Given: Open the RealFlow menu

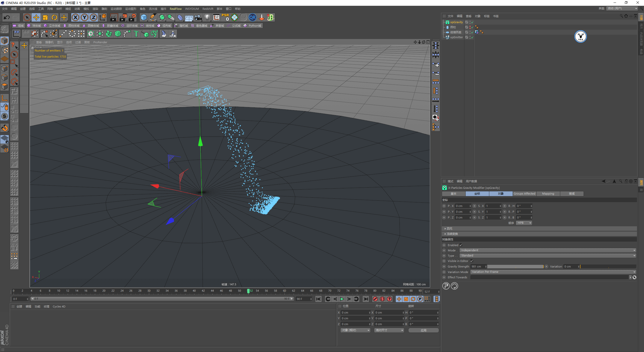Looking at the screenshot, I should point(175,9).
